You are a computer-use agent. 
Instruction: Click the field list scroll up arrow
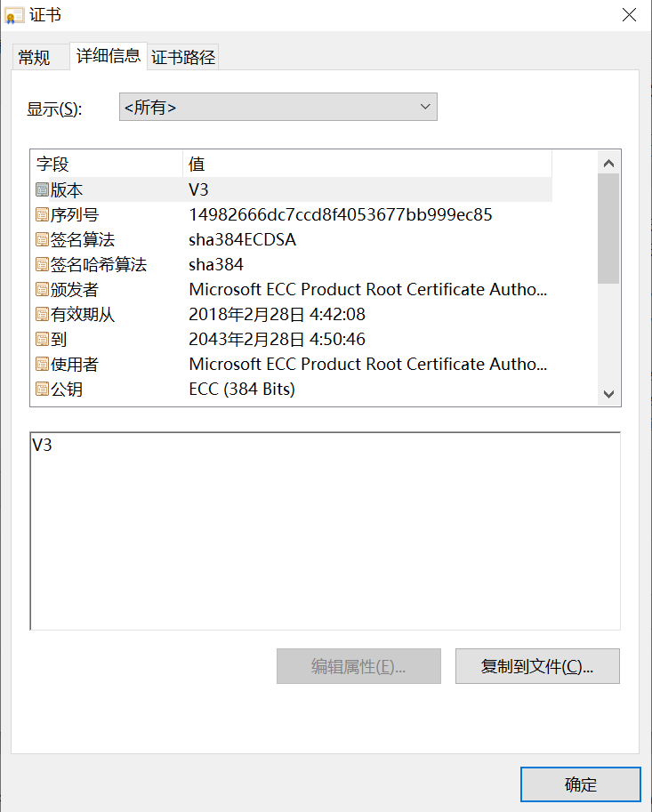[x=609, y=164]
